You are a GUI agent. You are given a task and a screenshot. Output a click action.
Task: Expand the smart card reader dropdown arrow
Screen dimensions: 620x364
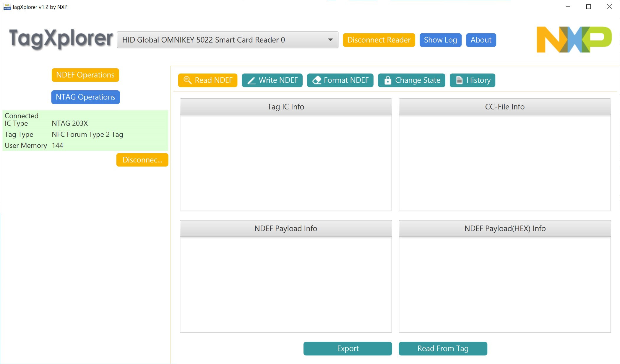click(330, 40)
